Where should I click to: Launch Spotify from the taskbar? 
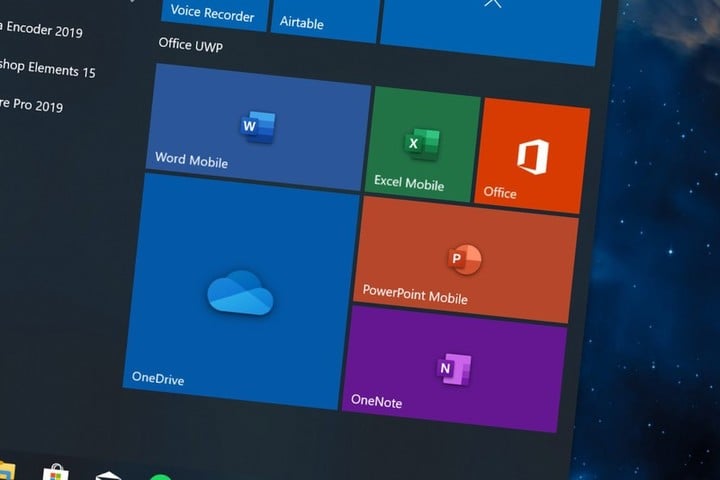click(160, 476)
